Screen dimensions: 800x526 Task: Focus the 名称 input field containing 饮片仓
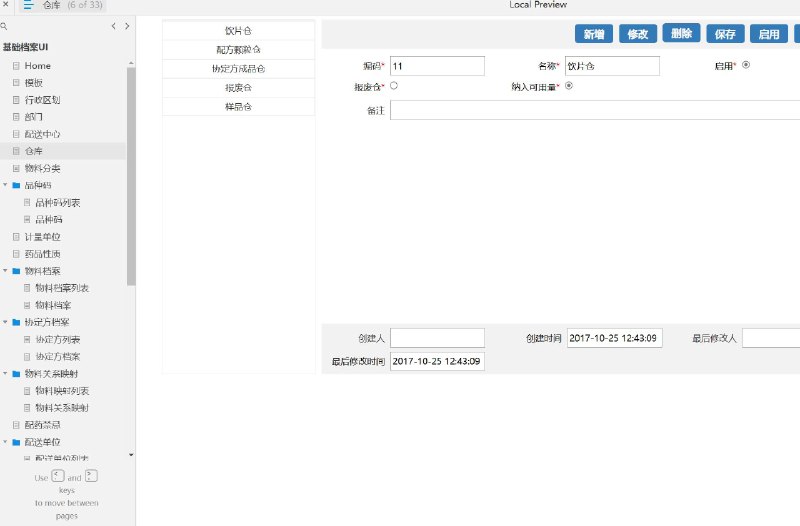[612, 66]
